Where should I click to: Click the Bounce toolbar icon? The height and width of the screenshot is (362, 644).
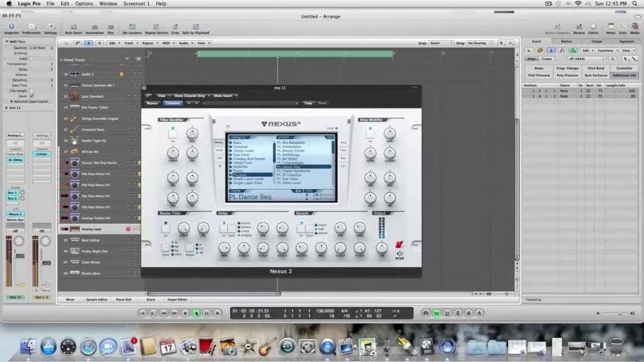pyautogui.click(x=579, y=28)
